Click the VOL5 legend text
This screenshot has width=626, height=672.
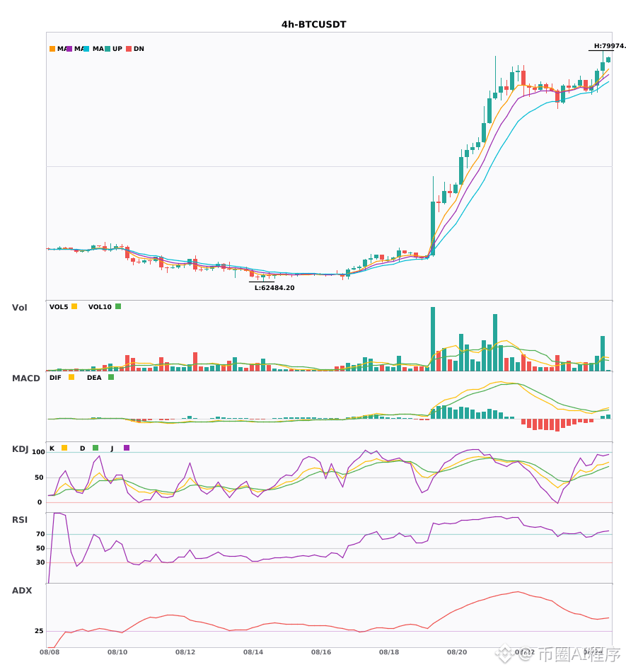pyautogui.click(x=59, y=307)
